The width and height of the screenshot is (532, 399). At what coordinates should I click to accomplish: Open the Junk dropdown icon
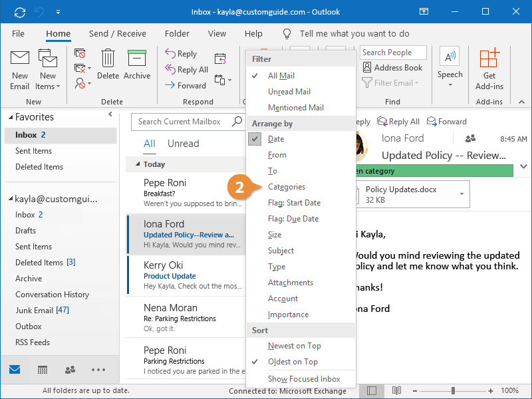[x=82, y=83]
